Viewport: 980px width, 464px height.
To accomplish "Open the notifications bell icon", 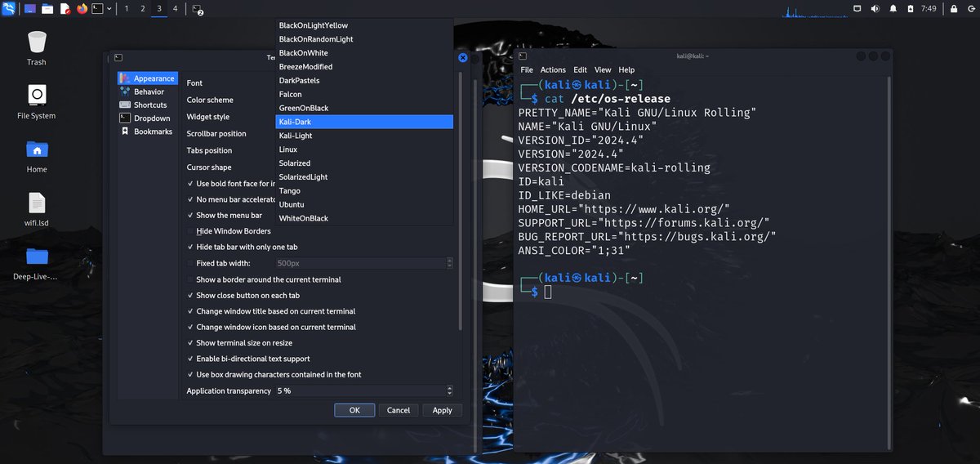I will pos(893,8).
